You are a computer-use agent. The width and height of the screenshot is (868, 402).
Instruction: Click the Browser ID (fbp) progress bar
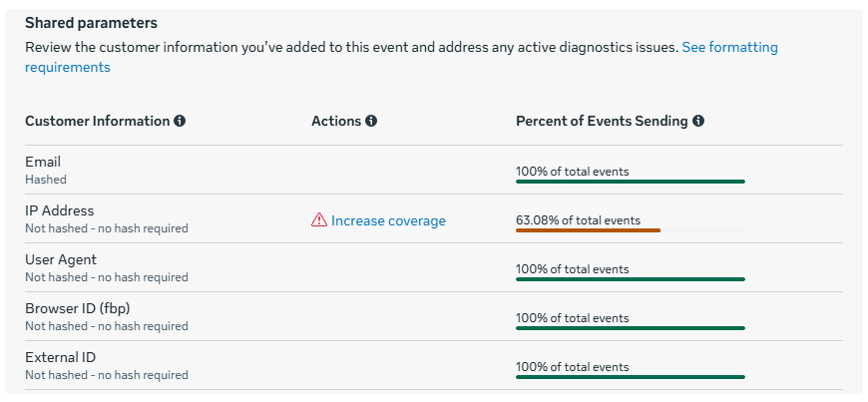[x=630, y=328]
